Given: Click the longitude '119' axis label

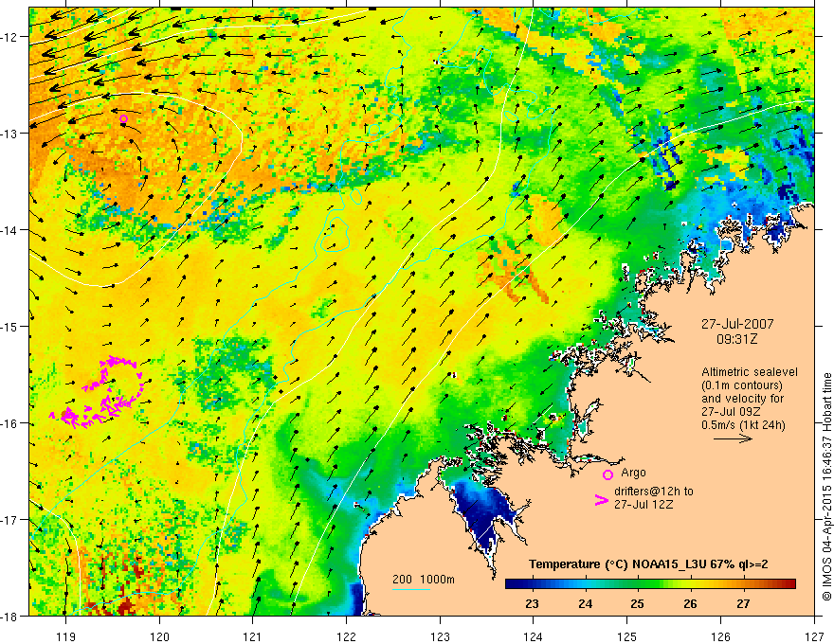Looking at the screenshot, I should [65, 636].
